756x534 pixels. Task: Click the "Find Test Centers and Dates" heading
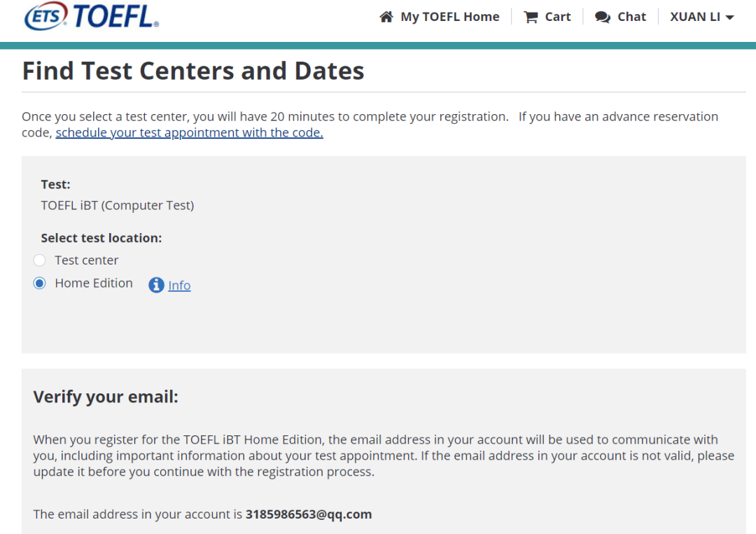click(x=193, y=71)
